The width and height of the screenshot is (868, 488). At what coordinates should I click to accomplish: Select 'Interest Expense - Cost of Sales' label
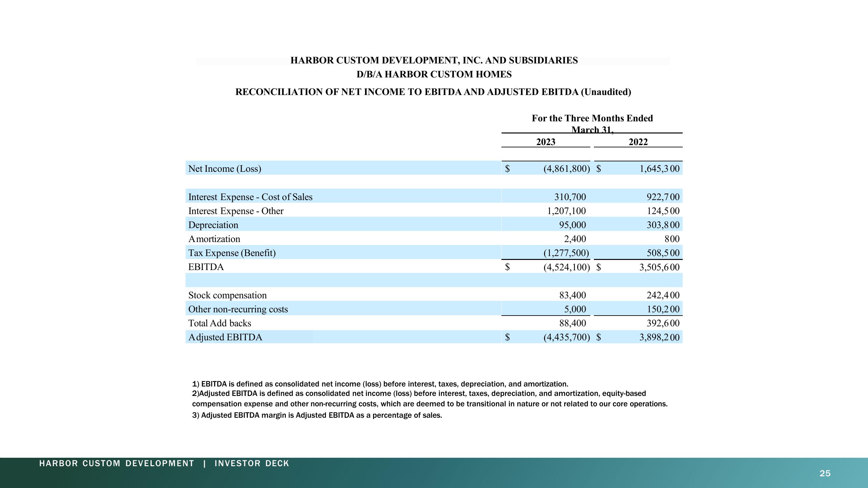[x=250, y=197]
